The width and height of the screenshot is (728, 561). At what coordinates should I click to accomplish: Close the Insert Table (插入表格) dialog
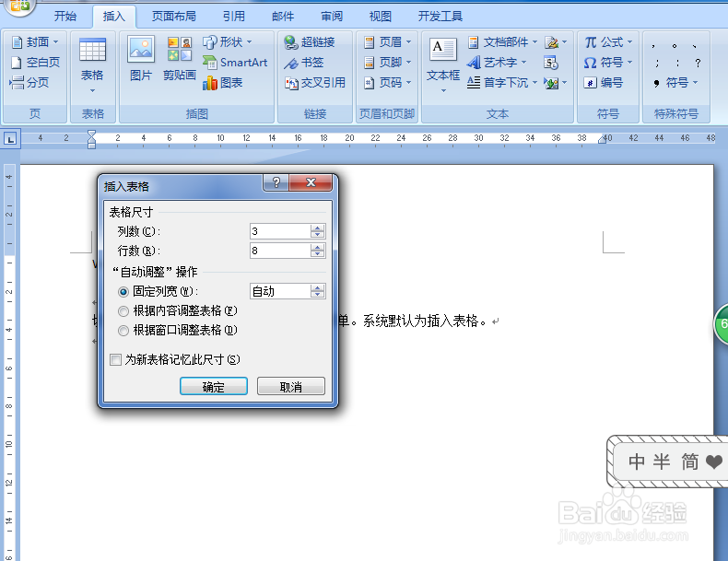(x=311, y=182)
